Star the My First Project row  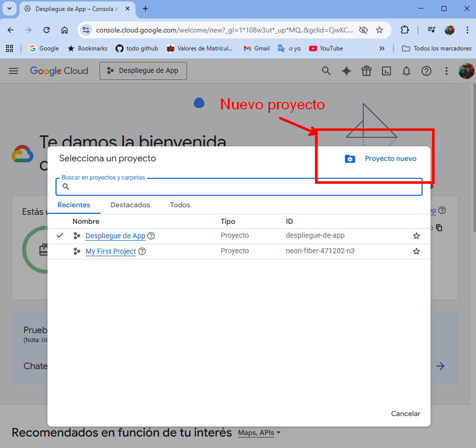(x=416, y=251)
